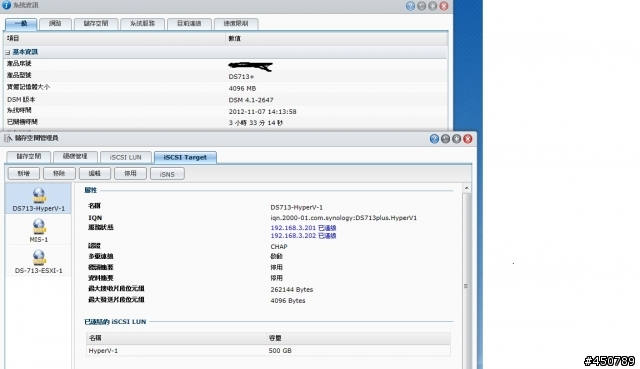Screen dimensions: 640x369
Task: Click the System Information window title icon
Action: click(x=6, y=5)
